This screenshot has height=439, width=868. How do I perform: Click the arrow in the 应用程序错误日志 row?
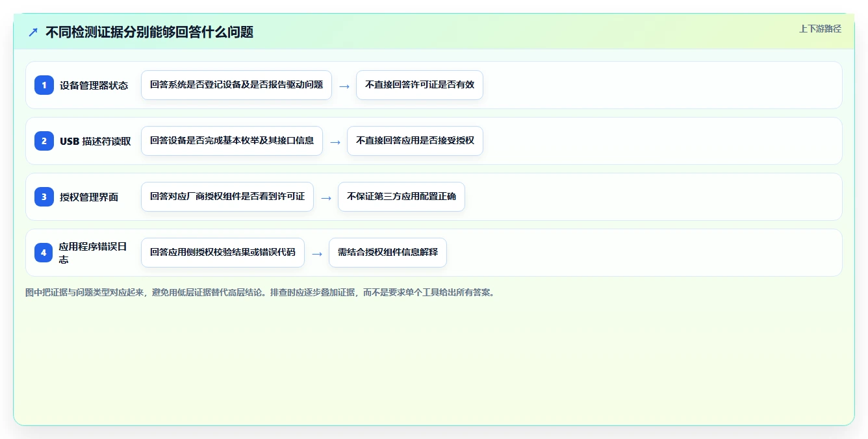coord(317,253)
